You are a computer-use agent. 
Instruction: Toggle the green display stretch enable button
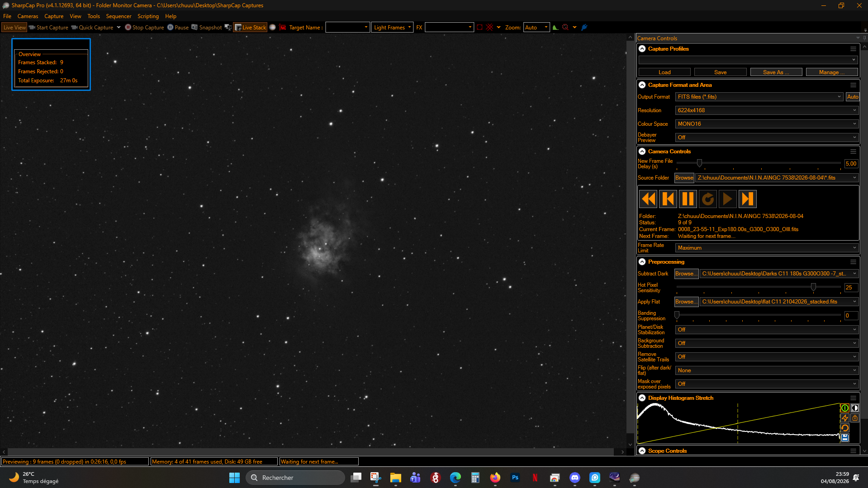click(x=844, y=408)
